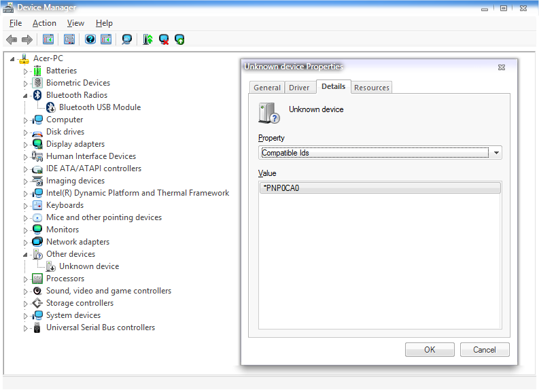Select the Monitors tree item label
The image size is (539, 392).
(x=63, y=230)
